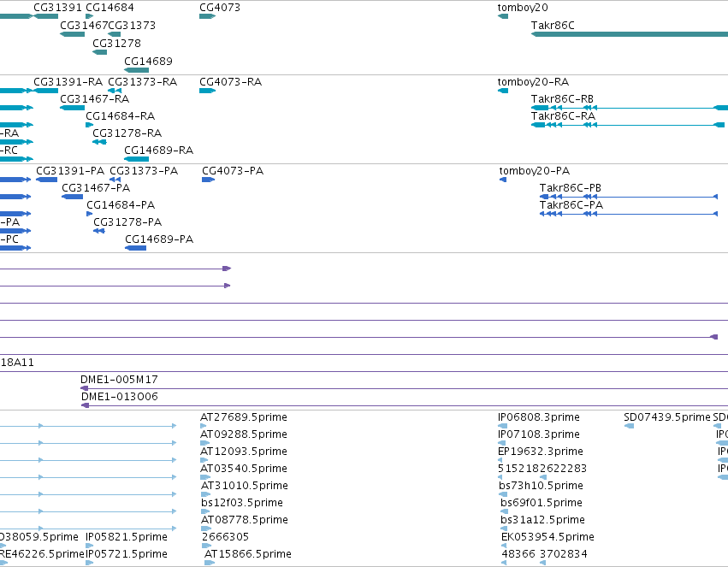Image resolution: width=728 pixels, height=567 pixels.
Task: Select the Takr86C gene label
Action: [x=553, y=25]
